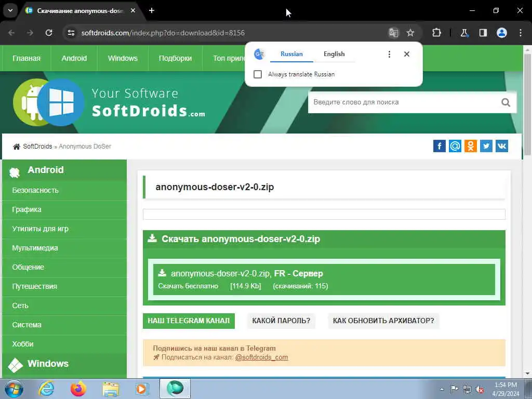Open site information icon in address bar
Viewport: 532px width, 399px height.
(71, 33)
